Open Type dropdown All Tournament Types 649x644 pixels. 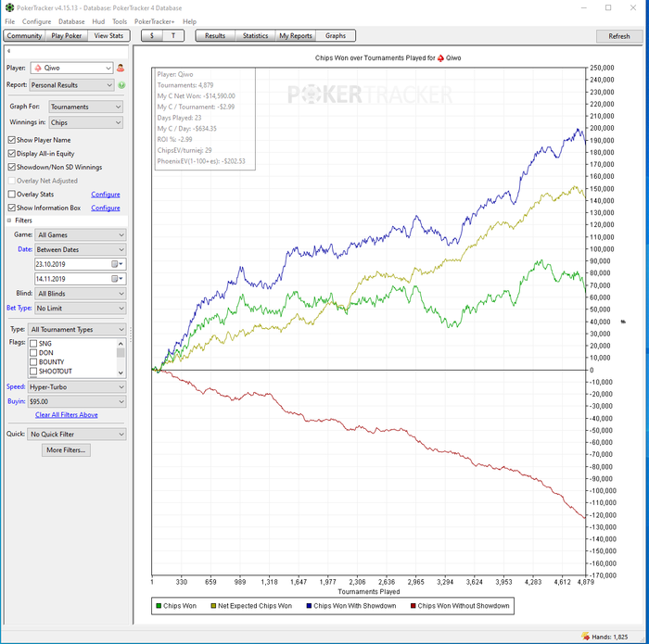(x=77, y=330)
